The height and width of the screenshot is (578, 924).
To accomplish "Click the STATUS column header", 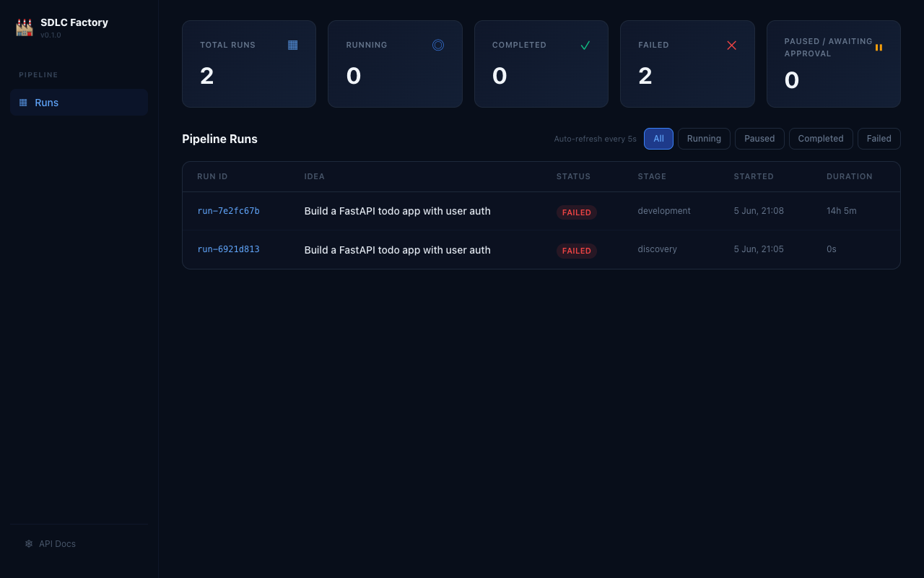I will pos(573,176).
